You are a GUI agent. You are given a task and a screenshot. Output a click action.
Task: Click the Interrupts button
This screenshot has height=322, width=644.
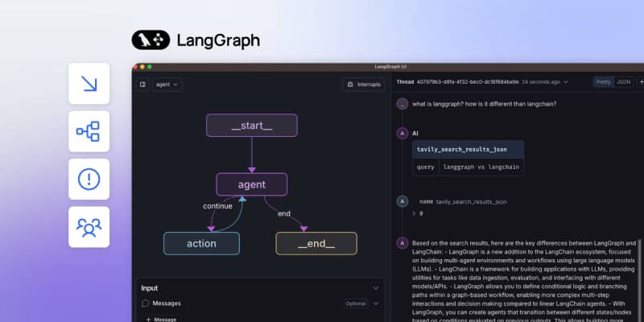364,85
